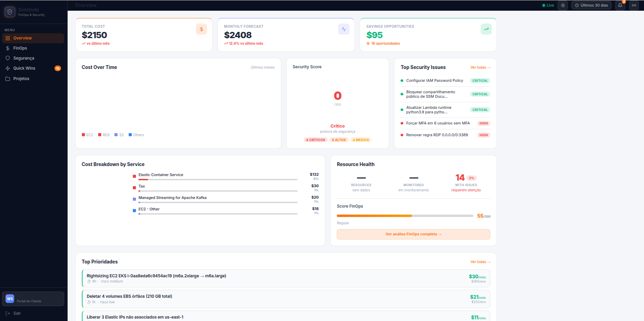This screenshot has height=321, width=644.
Task: Click the Segurança shield icon in sidebar
Action: point(8,58)
